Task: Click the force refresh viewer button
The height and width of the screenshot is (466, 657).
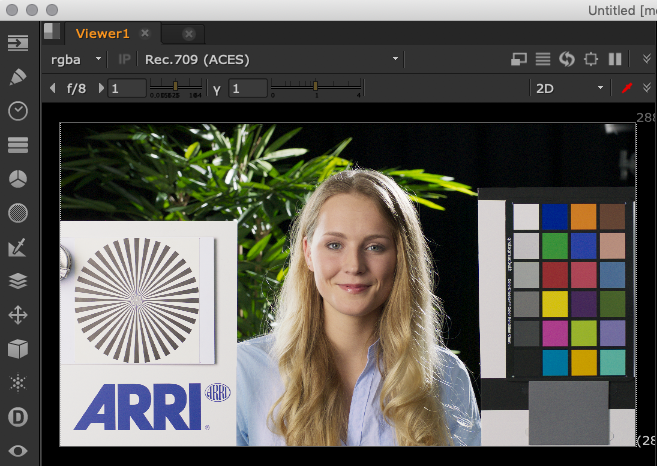Action: (567, 60)
